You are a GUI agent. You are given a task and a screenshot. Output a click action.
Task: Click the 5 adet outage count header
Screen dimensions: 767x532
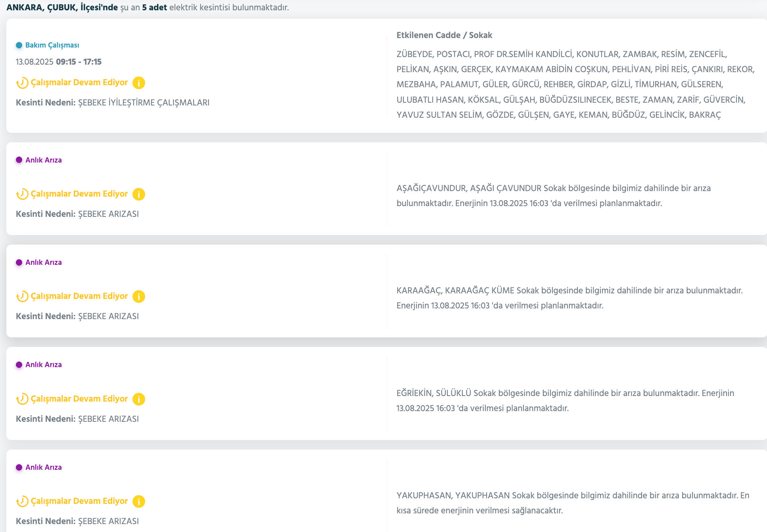154,8
